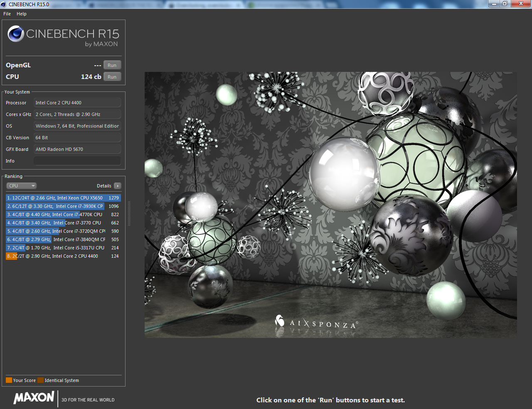The height and width of the screenshot is (409, 532).
Task: Run the CPU benchmark test
Action: pyautogui.click(x=112, y=77)
